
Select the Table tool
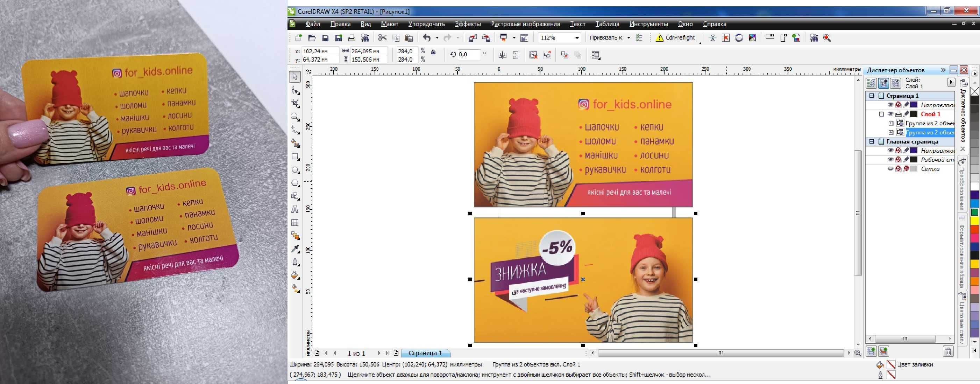[x=295, y=223]
